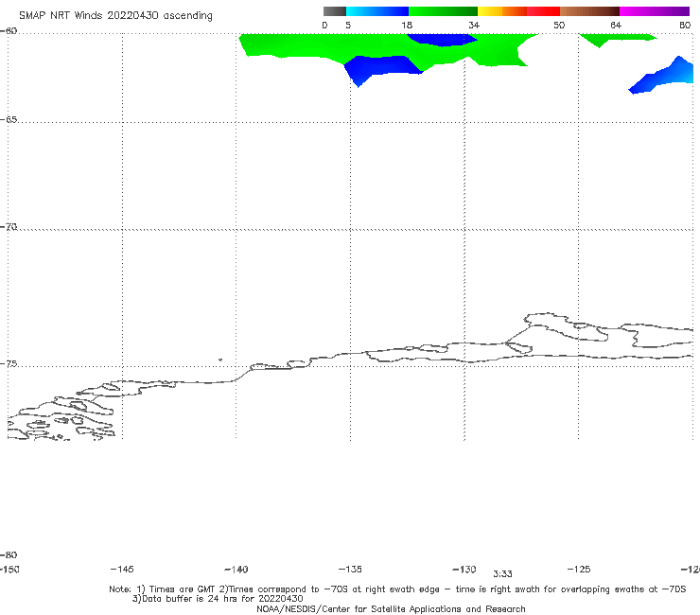700x615 pixels.
Task: Click the color bar label '5'
Action: [348, 25]
